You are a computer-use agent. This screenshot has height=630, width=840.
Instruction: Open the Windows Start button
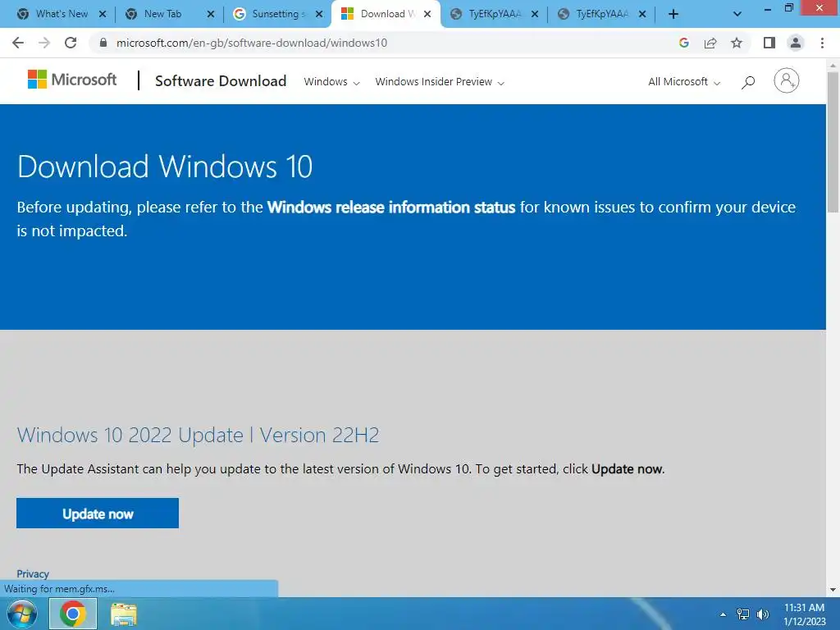[x=22, y=614]
